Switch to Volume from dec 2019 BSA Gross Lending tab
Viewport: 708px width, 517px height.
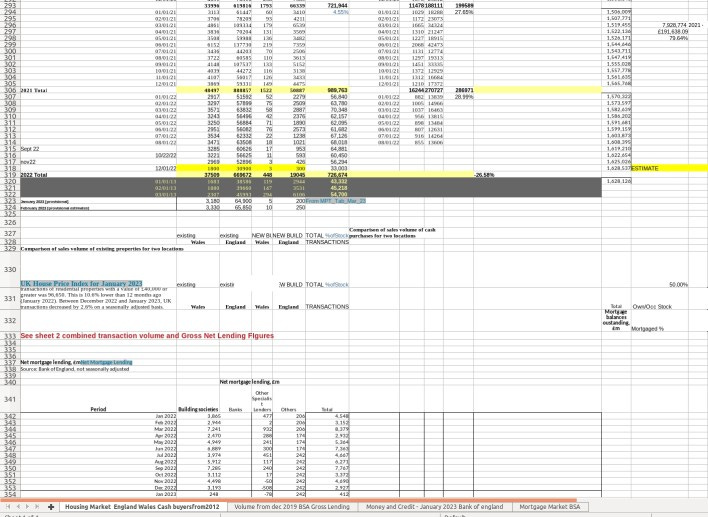(292, 507)
